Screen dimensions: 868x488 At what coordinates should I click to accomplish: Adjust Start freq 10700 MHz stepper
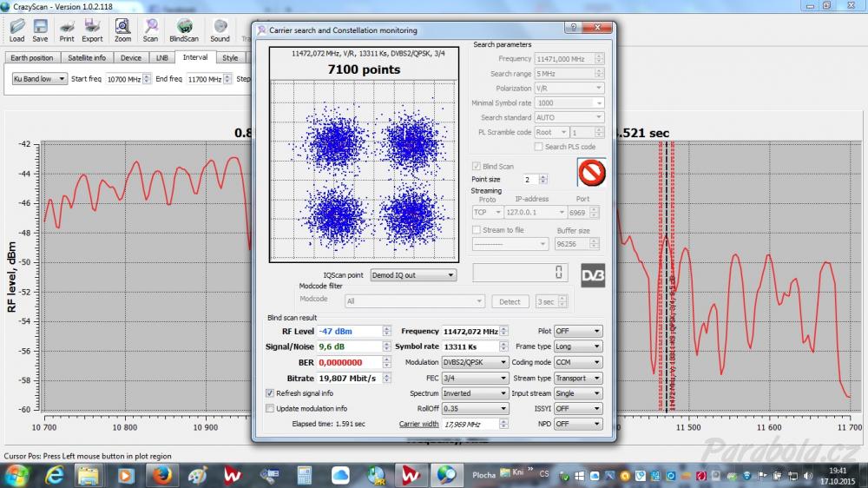(146, 79)
